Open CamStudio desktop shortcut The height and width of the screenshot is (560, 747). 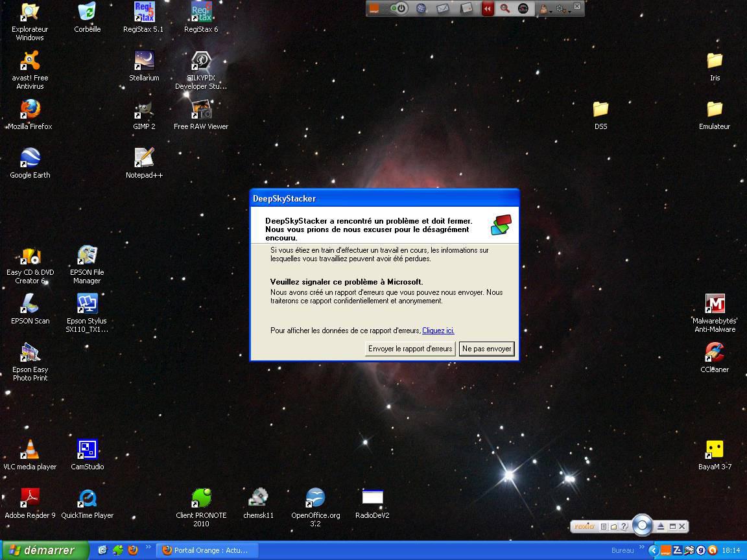[x=87, y=455]
